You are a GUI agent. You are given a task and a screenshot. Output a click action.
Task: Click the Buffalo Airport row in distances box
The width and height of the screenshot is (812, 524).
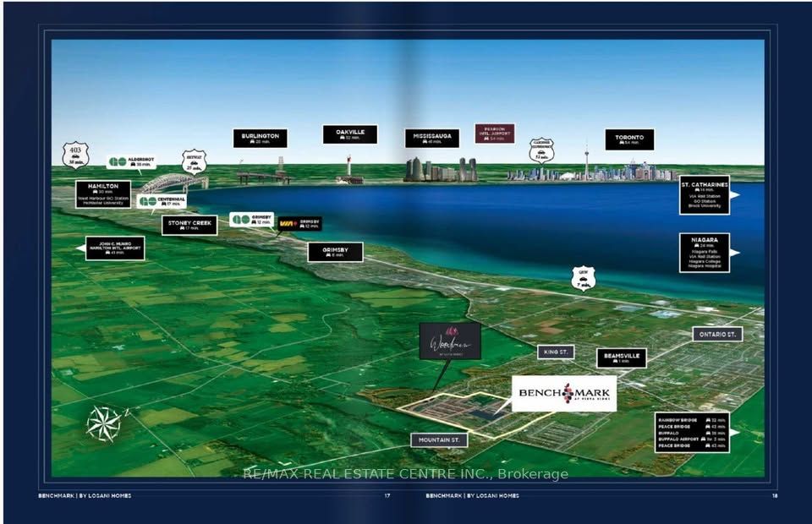(692, 439)
